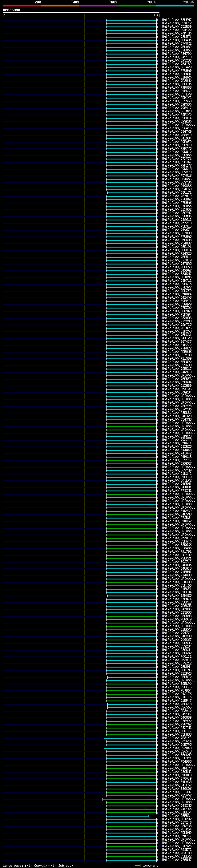
Task: Click the BP036998 query name
Action: tap(11, 10)
